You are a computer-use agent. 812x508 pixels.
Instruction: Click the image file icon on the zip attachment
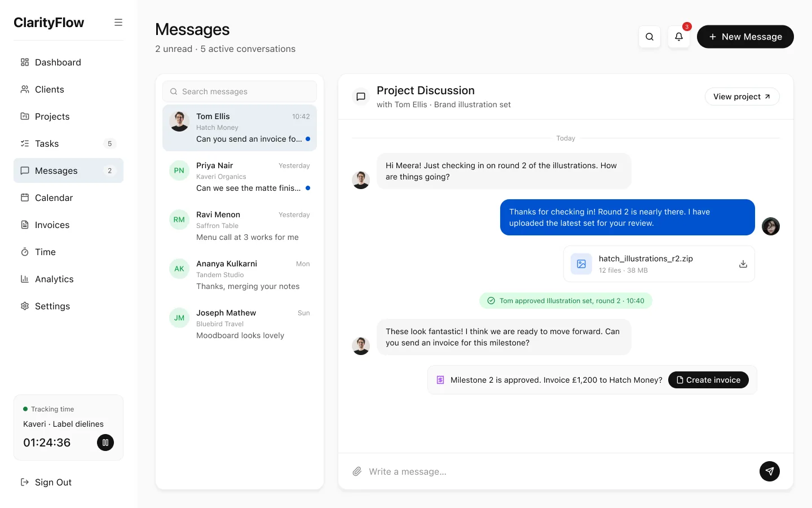(581, 264)
